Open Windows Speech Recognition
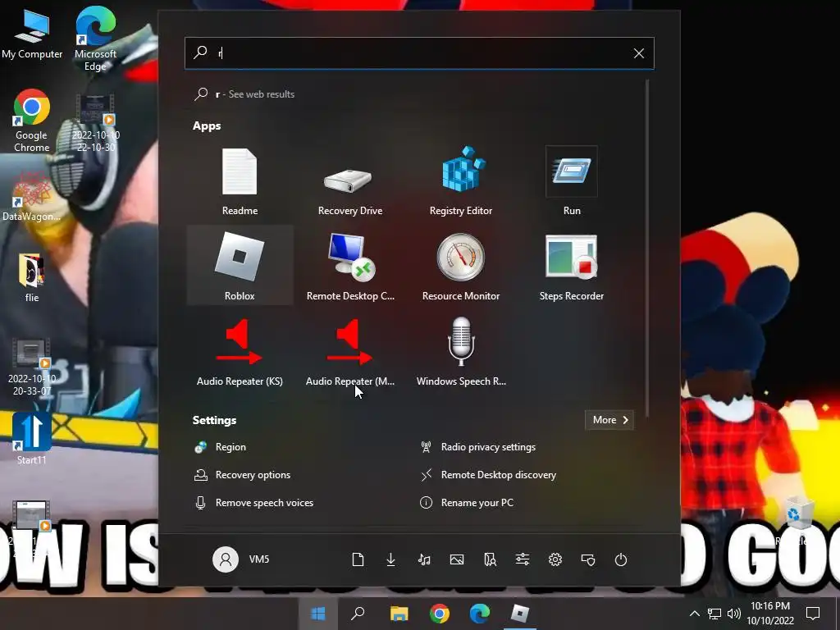840x630 pixels. pyautogui.click(x=461, y=351)
